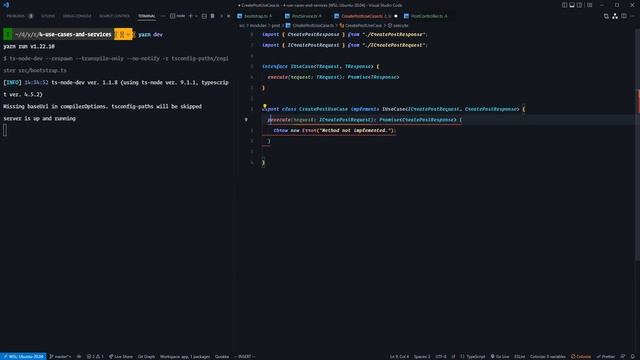Image resolution: width=640 pixels, height=360 pixels.
Task: Select the CreatePostUseCase.ts editor tab
Action: (x=365, y=16)
